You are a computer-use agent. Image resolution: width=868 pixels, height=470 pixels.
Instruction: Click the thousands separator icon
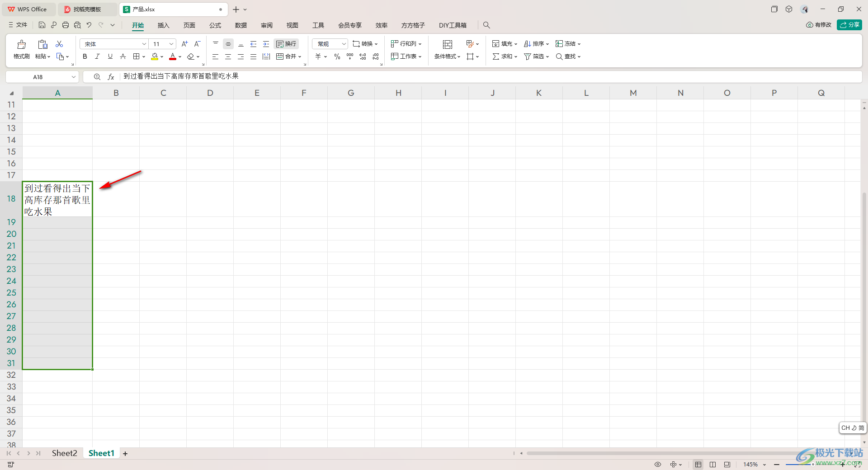click(350, 56)
